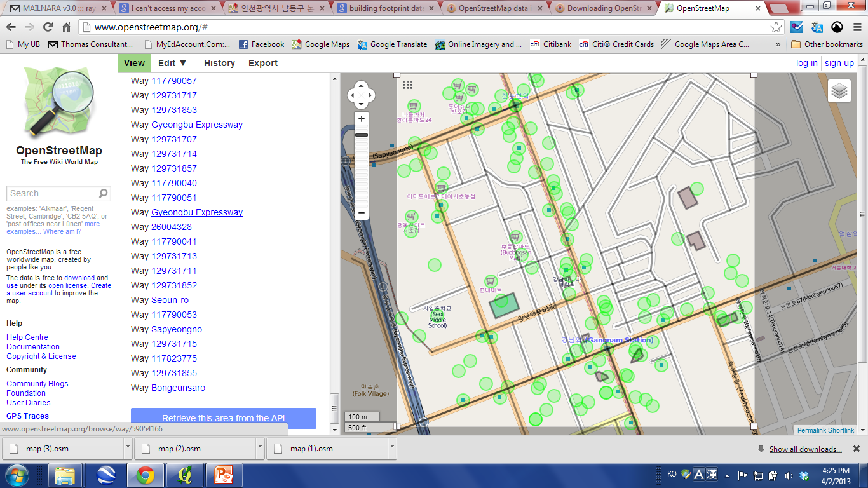Viewport: 868px width, 488px height.
Task: Open the Seoun-ro way link
Action: click(170, 300)
